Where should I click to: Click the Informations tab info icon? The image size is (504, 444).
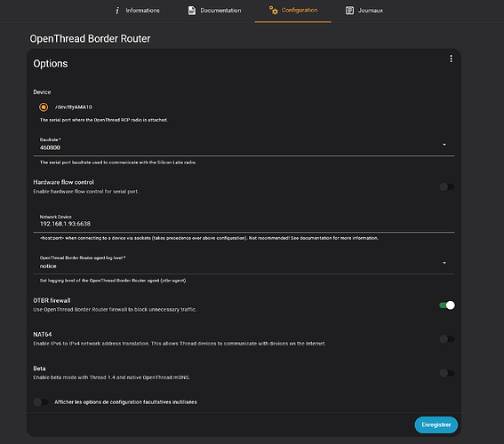point(117,11)
